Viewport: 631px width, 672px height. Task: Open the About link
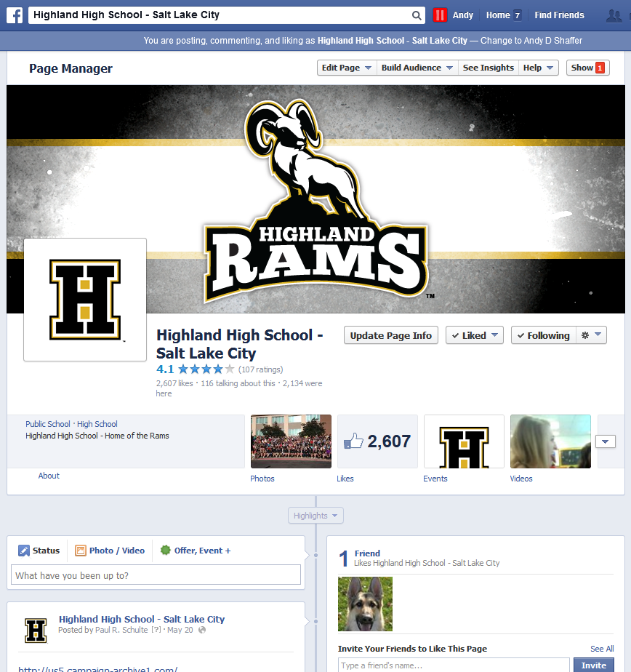[x=49, y=476]
